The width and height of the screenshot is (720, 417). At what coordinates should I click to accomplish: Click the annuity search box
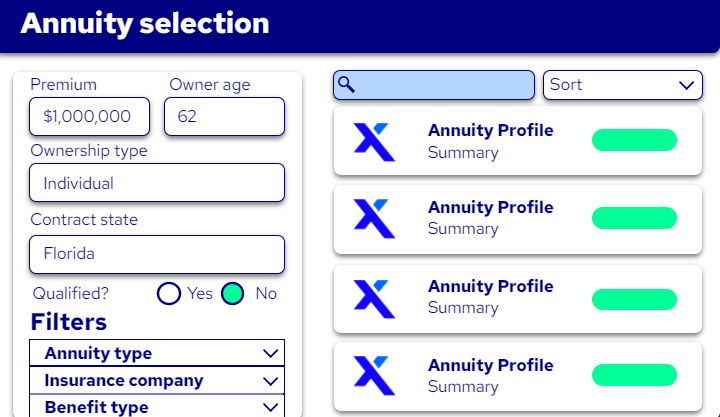[444, 85]
